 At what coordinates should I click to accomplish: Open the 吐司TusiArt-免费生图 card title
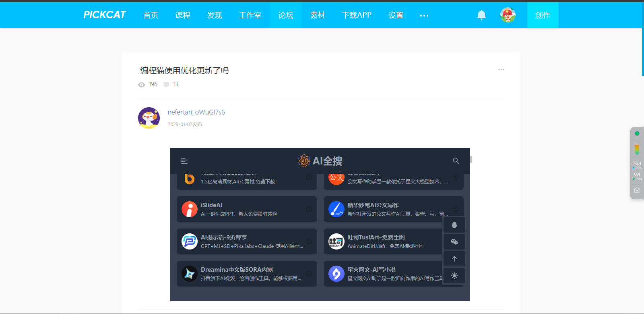pyautogui.click(x=376, y=237)
